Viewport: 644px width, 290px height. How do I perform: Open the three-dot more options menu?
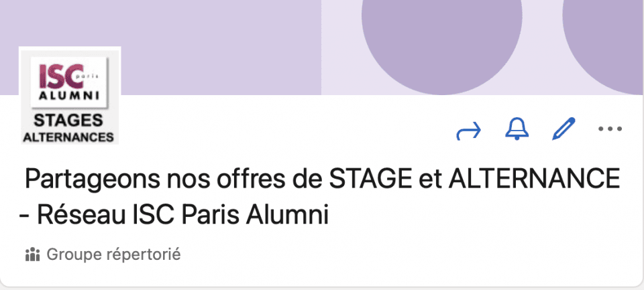610,129
